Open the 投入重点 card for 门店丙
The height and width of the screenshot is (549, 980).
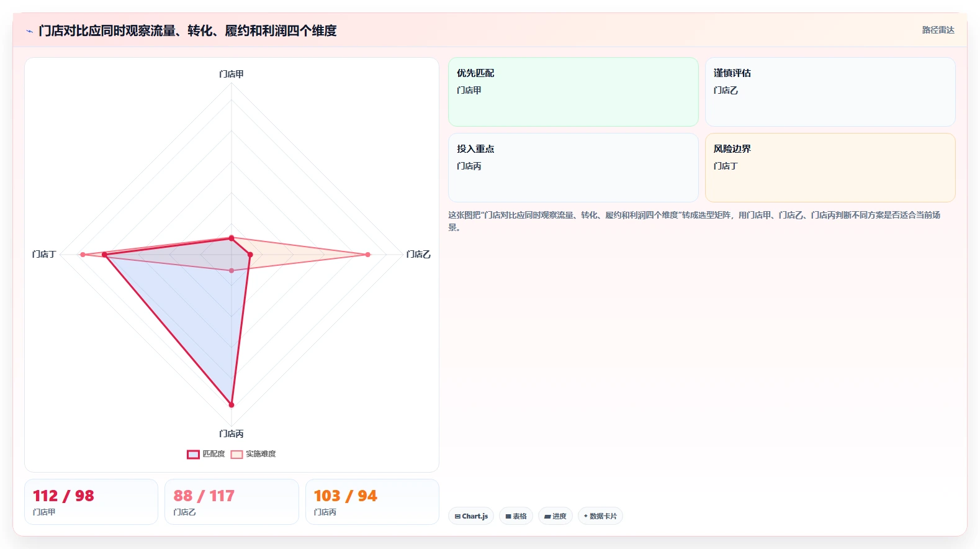pos(573,168)
